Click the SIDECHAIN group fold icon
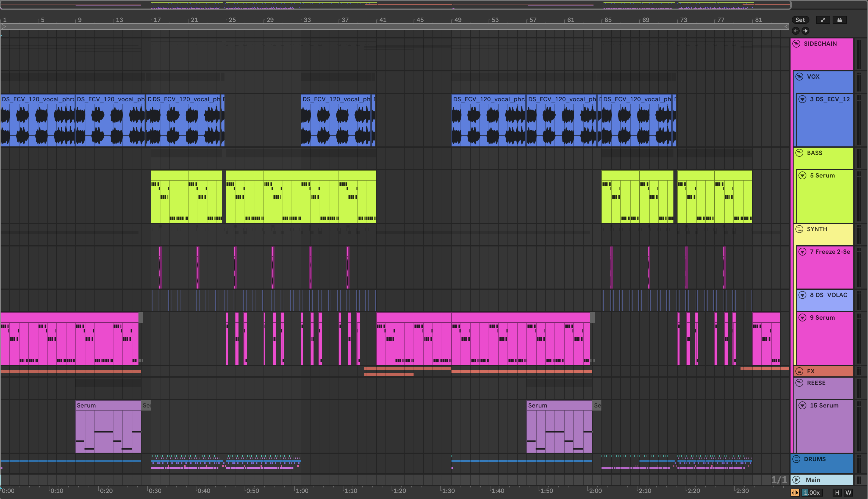The image size is (868, 499). point(796,44)
